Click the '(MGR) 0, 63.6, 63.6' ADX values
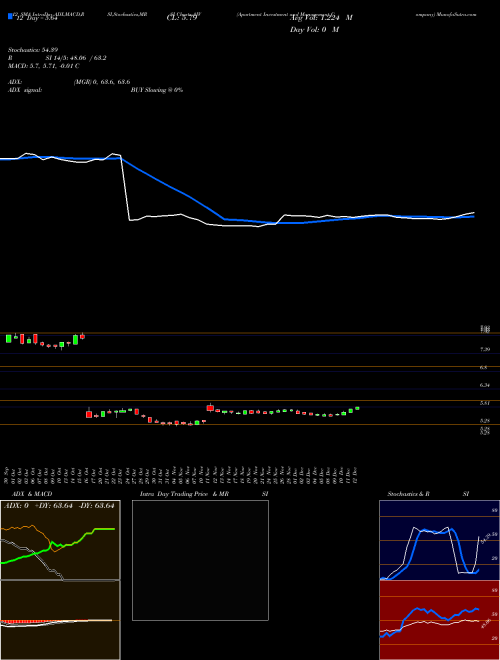Image resolution: width=500 pixels, height=660 pixels. [102, 82]
